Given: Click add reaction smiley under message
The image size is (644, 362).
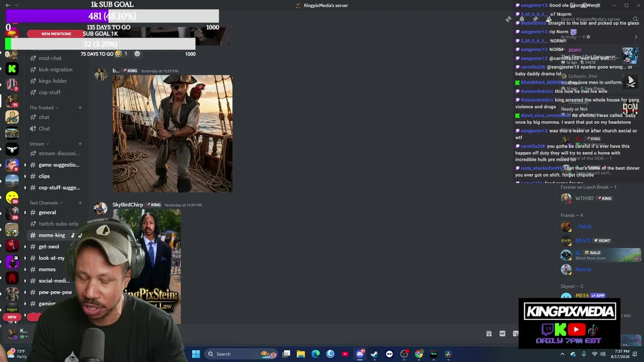Looking at the screenshot, I should (x=137, y=54).
